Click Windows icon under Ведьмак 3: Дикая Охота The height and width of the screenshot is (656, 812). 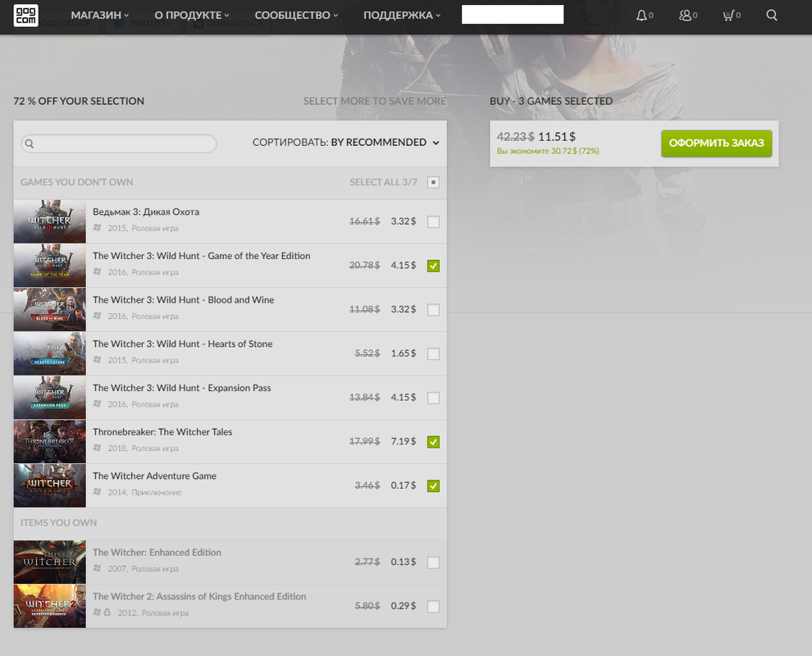(97, 227)
